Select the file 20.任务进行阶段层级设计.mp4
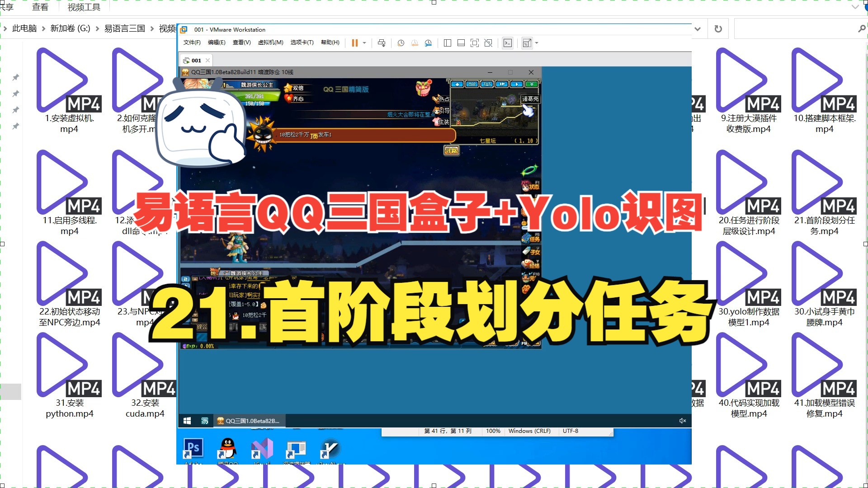Viewport: 868px width, 488px height. click(x=749, y=193)
